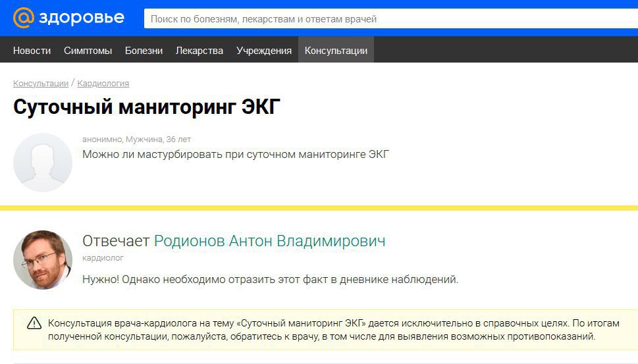Open Родионов Антон Владимирович's profile link
This screenshot has width=638, height=364.
[x=269, y=241]
